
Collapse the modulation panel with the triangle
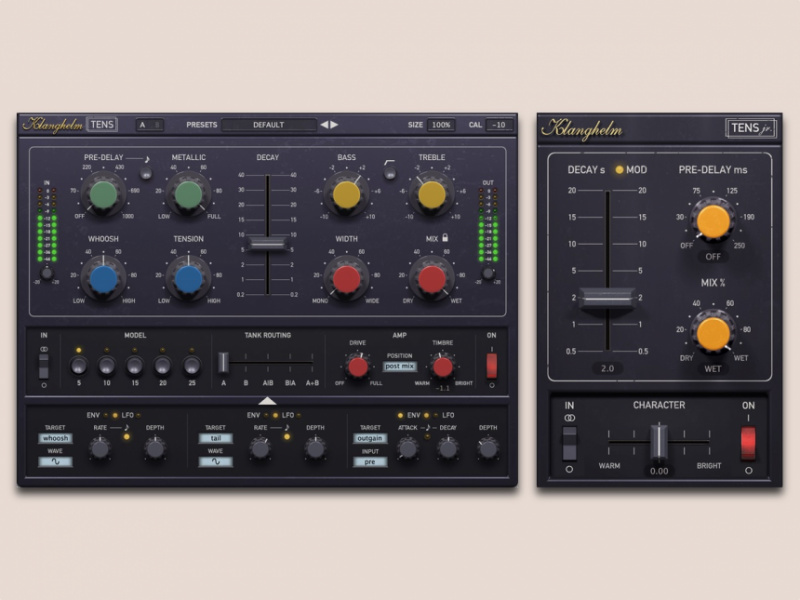[x=267, y=401]
